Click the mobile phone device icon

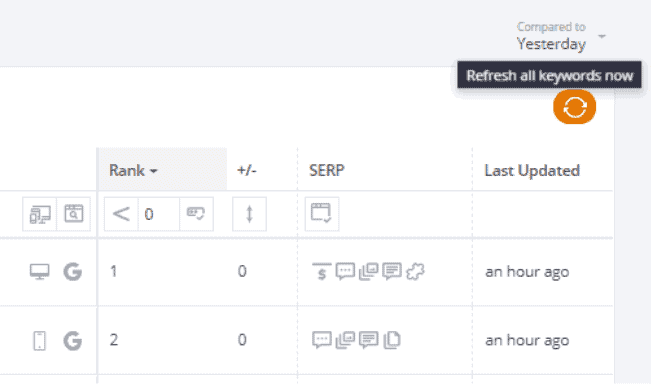tap(39, 341)
